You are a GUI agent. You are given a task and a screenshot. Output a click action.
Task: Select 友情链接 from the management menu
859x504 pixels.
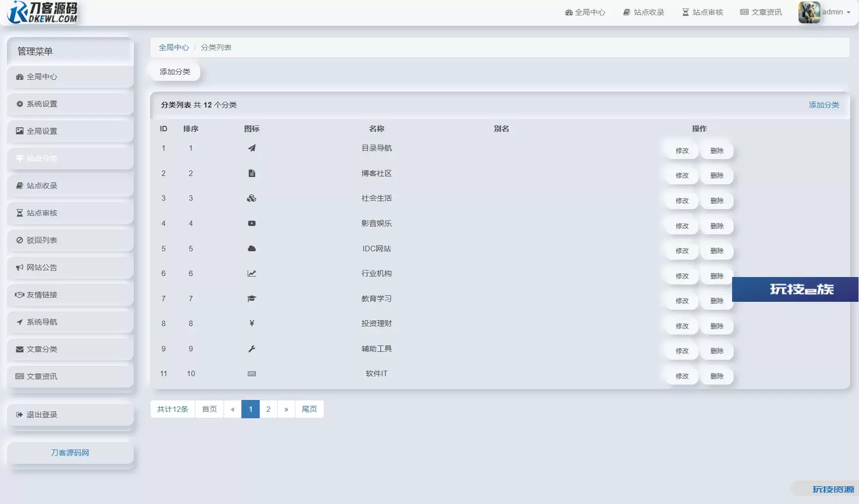(x=42, y=295)
